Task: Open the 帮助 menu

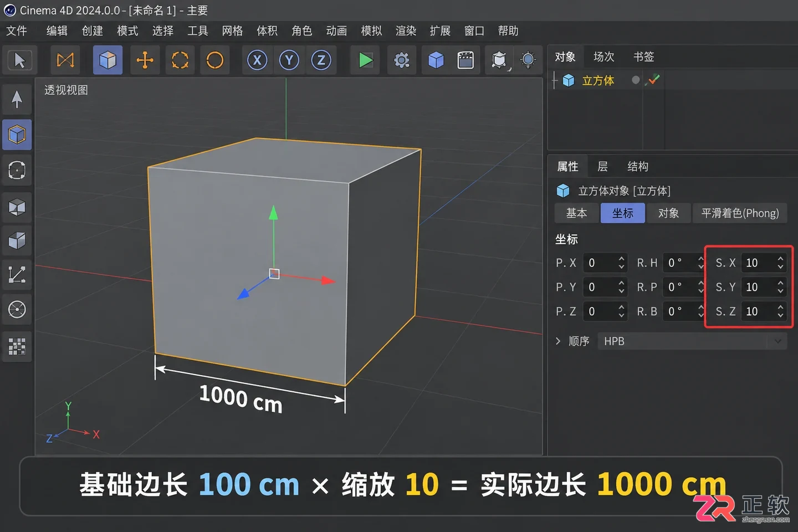Action: click(x=508, y=31)
